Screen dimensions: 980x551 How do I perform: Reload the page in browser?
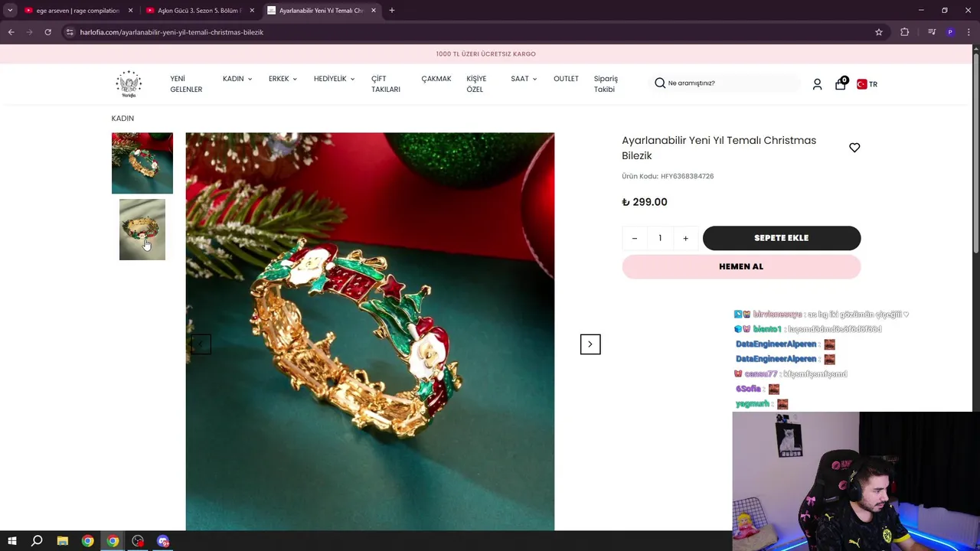47,32
